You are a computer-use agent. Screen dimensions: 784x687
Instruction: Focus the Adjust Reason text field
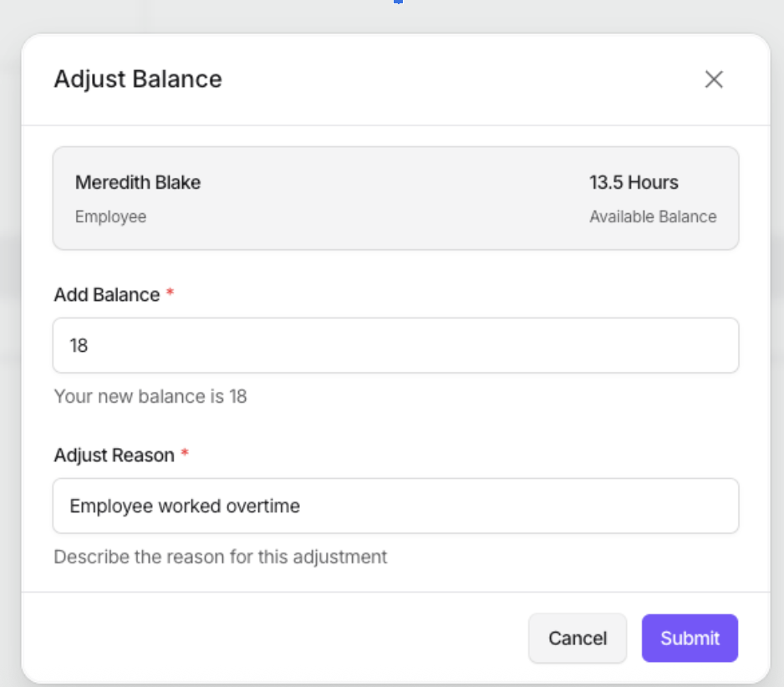pos(395,506)
